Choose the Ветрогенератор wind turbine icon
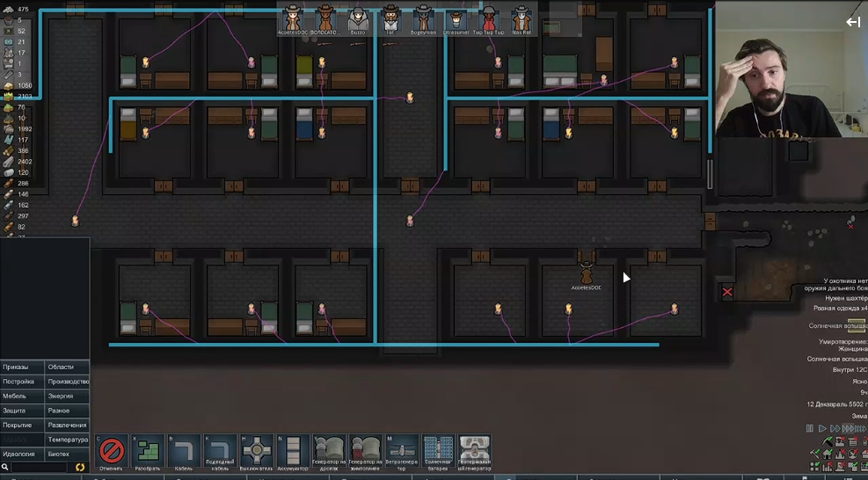Viewport: 868px width, 480px height. tap(401, 451)
